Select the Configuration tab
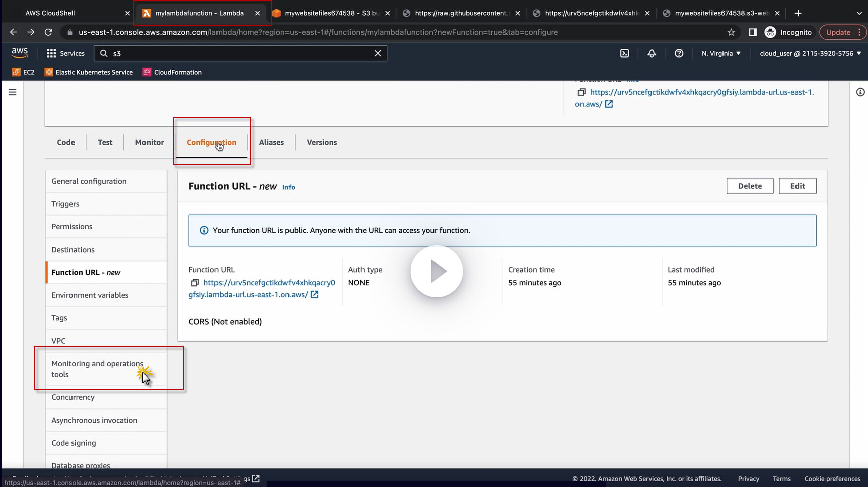Viewport: 868px width, 487px height. coord(211,142)
